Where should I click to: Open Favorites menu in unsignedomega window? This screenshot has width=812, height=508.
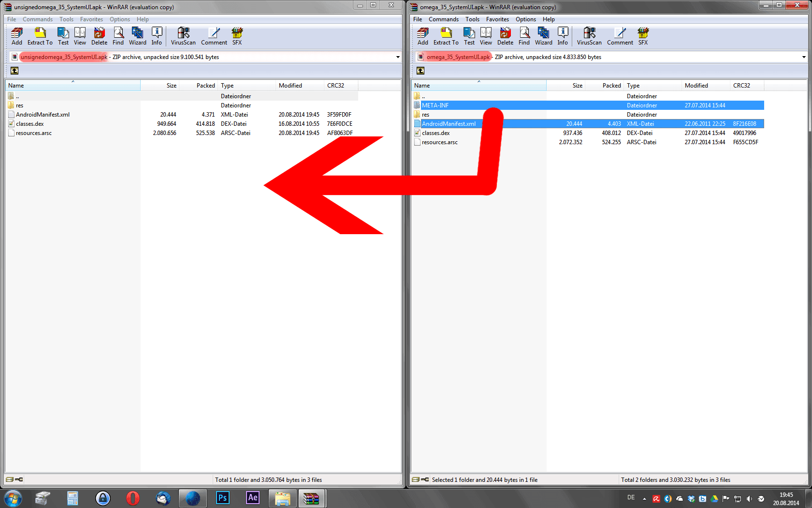pyautogui.click(x=91, y=19)
